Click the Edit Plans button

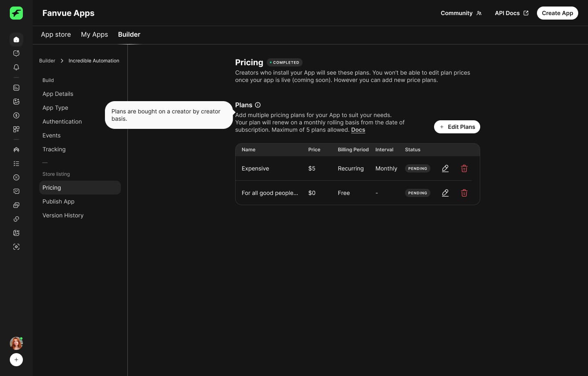coord(457,127)
